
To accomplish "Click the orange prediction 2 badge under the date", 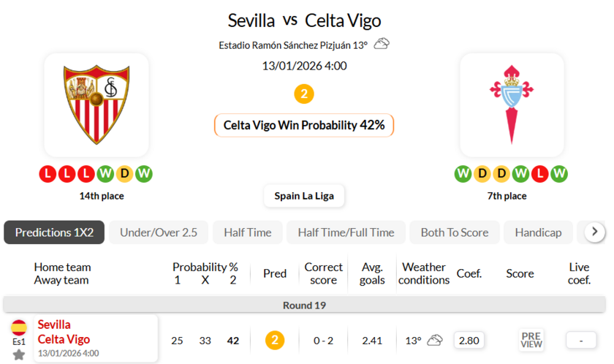I will (x=304, y=94).
